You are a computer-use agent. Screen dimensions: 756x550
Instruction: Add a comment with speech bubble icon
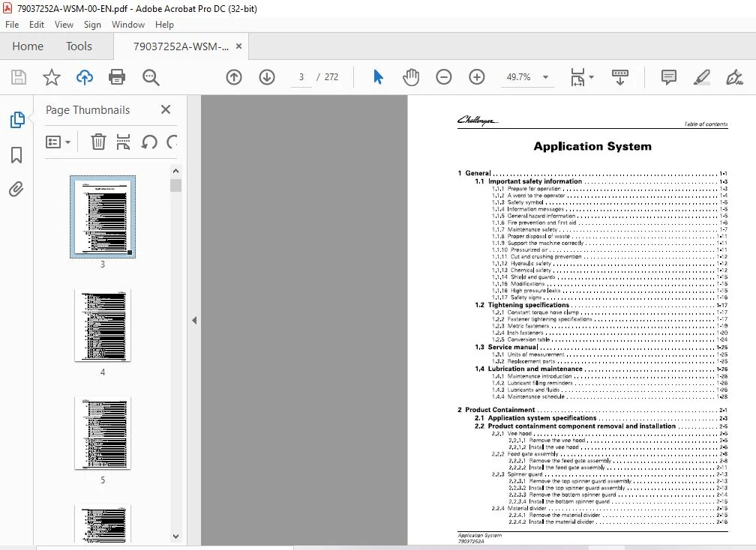coord(669,77)
